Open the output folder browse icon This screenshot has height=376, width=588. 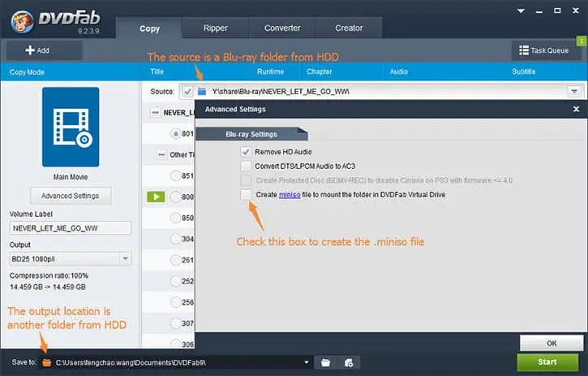click(325, 362)
